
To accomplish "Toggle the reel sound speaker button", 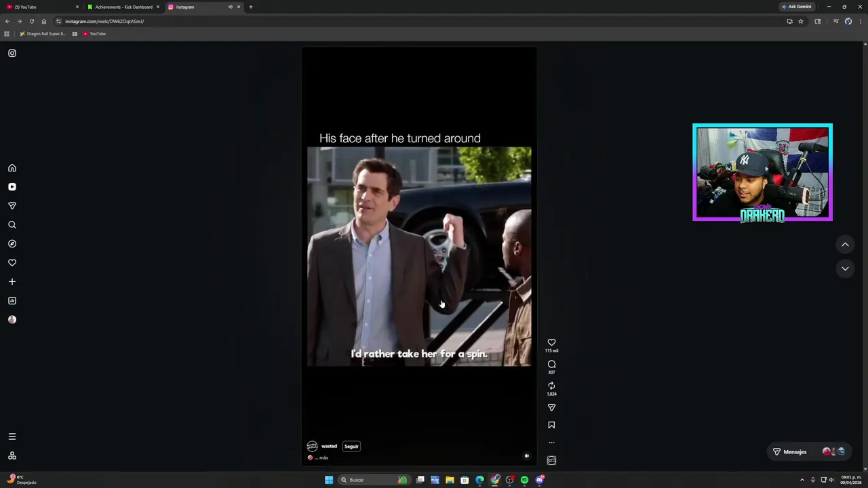I will coord(527,456).
